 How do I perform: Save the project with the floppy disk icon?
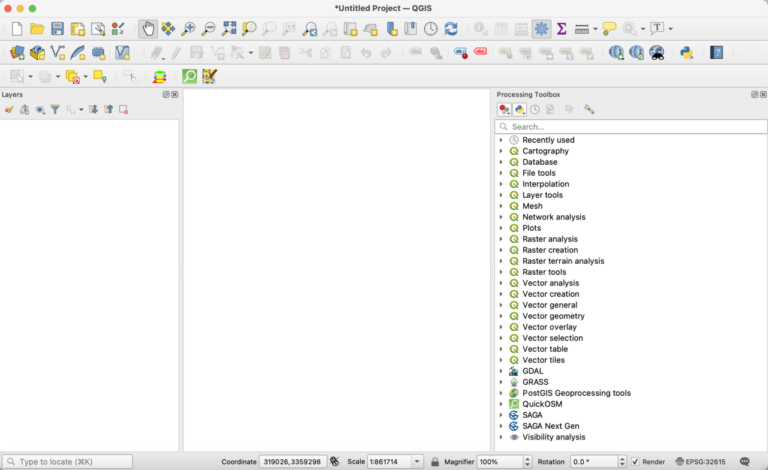pyautogui.click(x=57, y=29)
